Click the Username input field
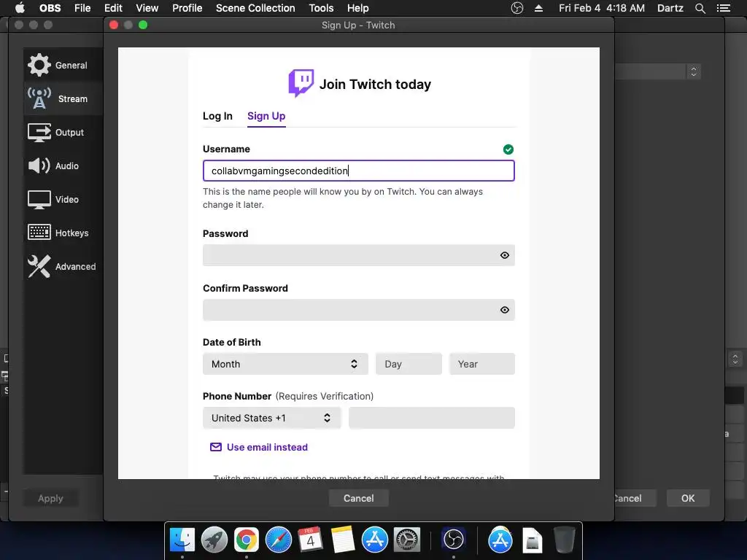The image size is (747, 560). point(359,171)
